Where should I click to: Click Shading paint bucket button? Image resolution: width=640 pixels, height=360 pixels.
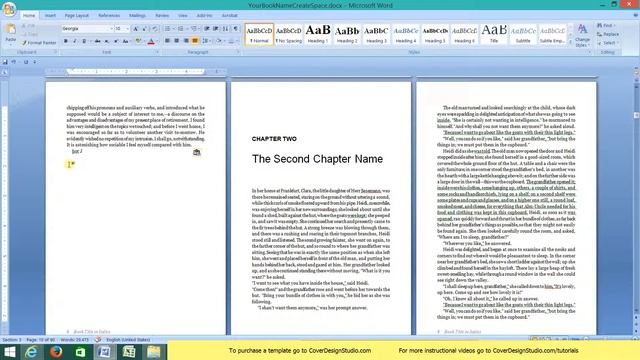219,41
